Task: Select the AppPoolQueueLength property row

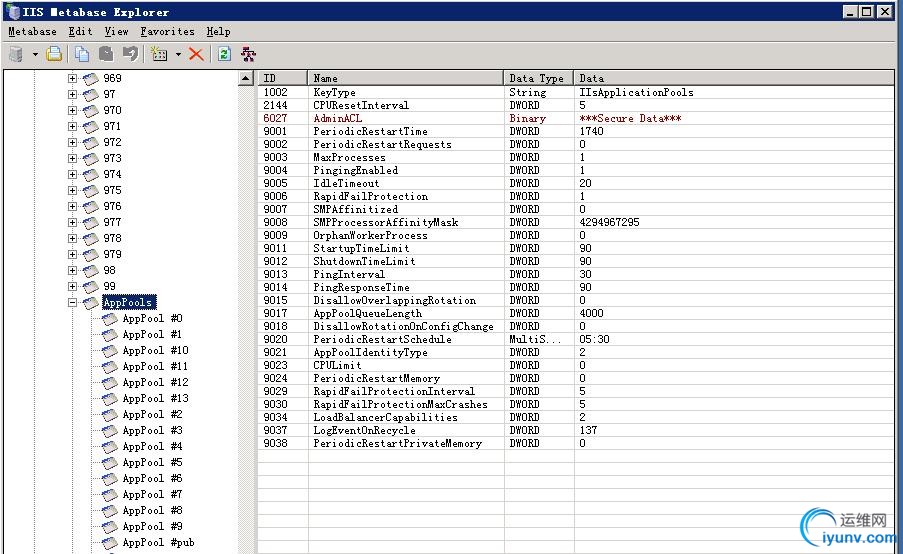Action: point(576,313)
